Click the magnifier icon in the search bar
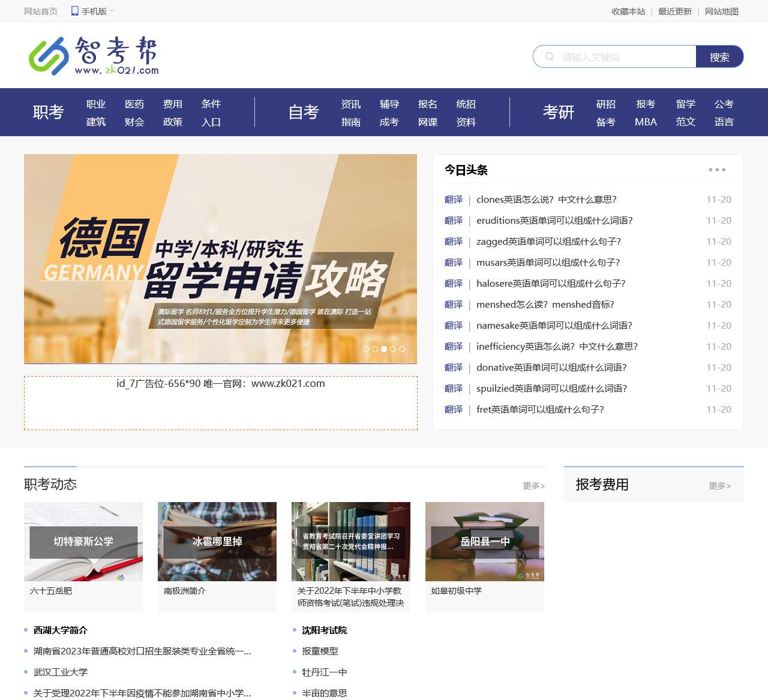The width and height of the screenshot is (768, 700). [x=550, y=56]
